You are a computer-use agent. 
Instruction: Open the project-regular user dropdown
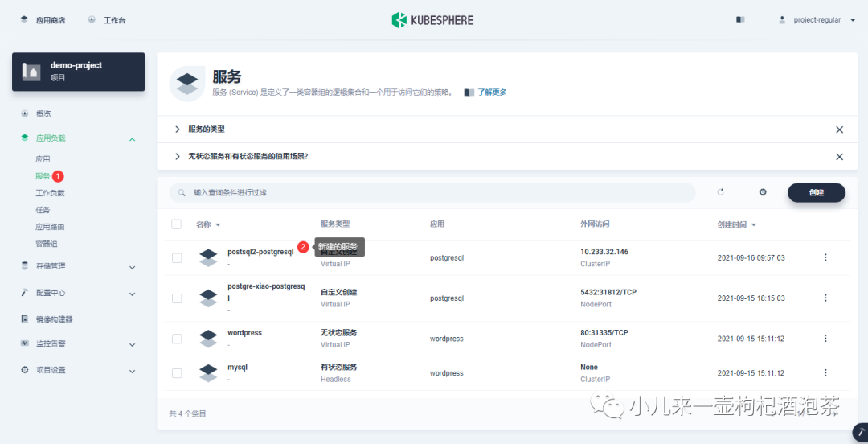(x=817, y=20)
